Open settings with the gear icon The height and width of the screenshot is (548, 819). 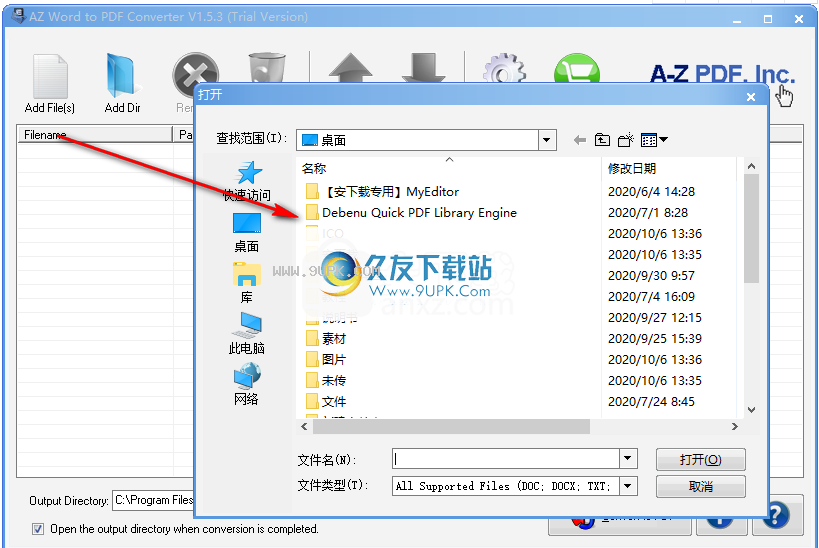(504, 68)
